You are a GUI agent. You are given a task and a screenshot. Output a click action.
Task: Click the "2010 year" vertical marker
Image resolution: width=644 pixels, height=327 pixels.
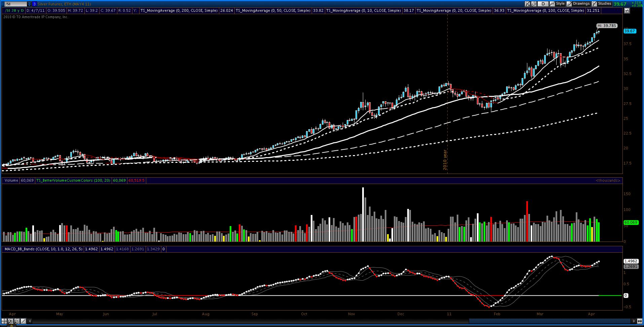(x=445, y=159)
